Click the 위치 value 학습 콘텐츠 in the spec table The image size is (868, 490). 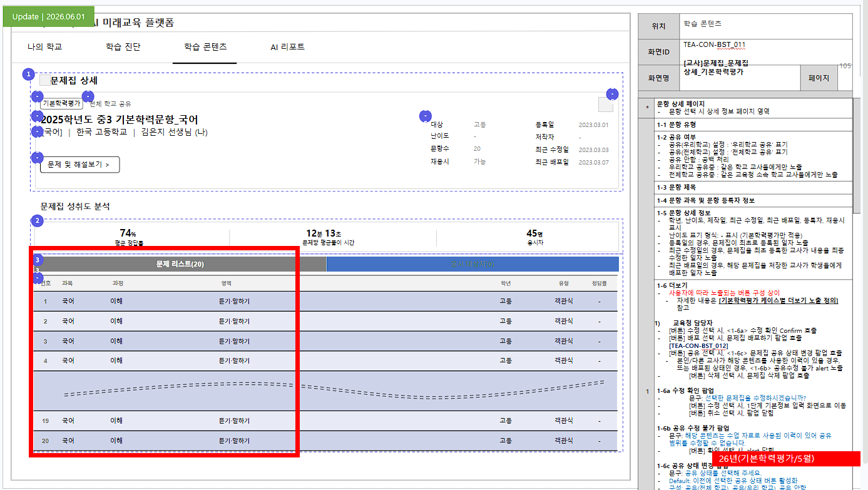702,23
